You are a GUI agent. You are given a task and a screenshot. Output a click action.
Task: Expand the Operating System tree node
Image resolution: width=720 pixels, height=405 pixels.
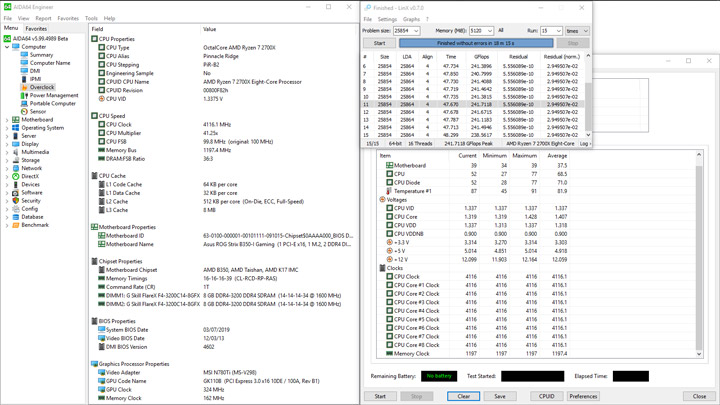7,128
